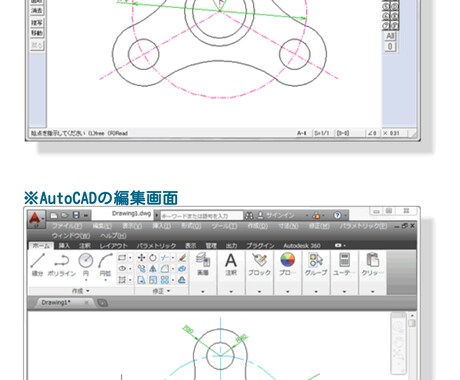Viewport: 460px width, 380px height.
Task: Open the 画層 (Layer) panel icon
Action: click(x=203, y=260)
